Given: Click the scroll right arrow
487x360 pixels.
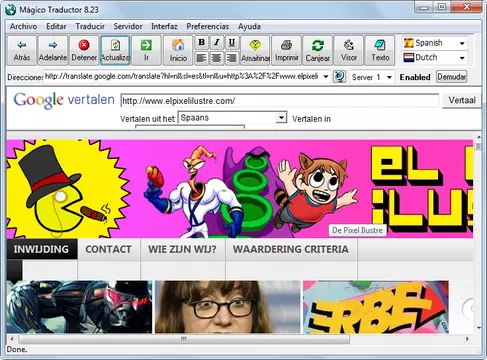Looking at the screenshot, I should click(467, 339).
